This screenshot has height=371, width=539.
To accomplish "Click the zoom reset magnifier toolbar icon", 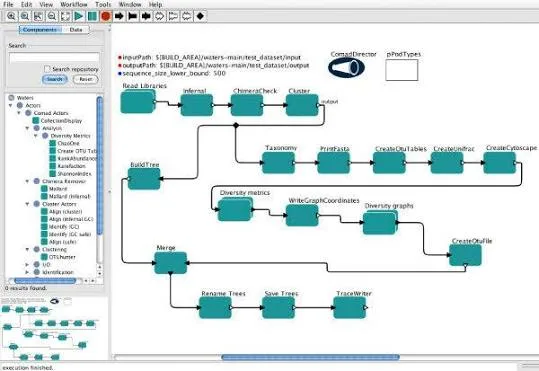I will pos(24,16).
